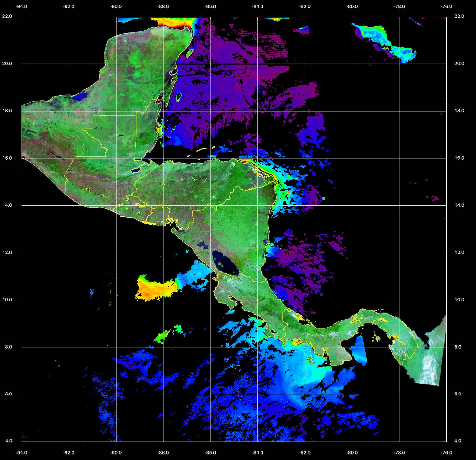Click the 10.0 label on the right axis

point(459,300)
